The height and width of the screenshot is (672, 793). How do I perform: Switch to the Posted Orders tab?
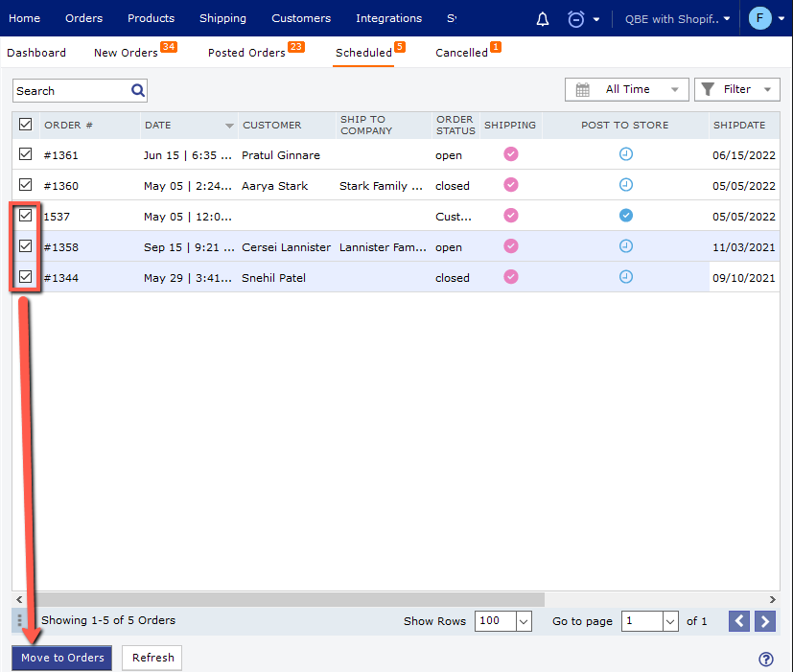pyautogui.click(x=246, y=53)
